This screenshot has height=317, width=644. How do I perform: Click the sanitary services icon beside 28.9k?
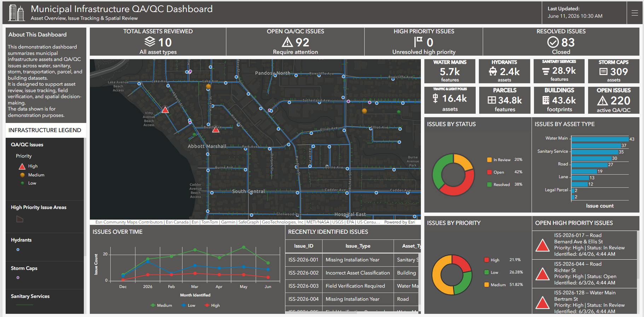click(x=546, y=72)
